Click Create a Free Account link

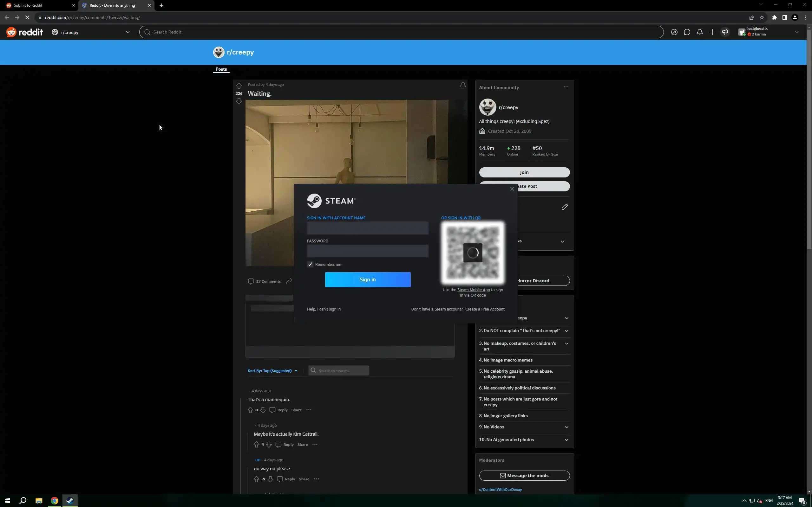point(485,309)
